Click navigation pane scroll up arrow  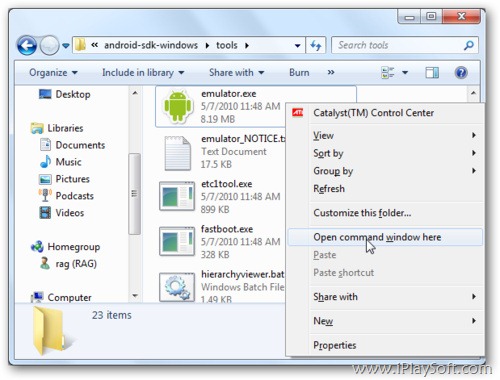click(135, 93)
